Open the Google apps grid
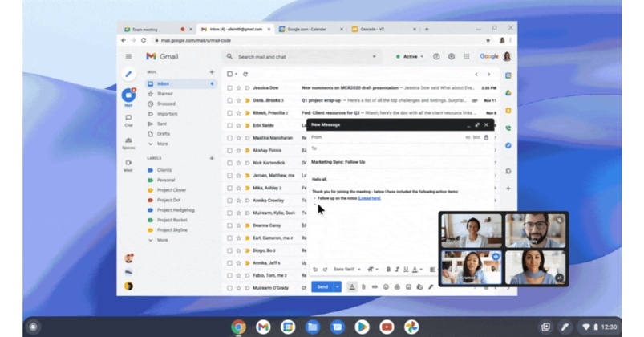 pyautogui.click(x=466, y=57)
